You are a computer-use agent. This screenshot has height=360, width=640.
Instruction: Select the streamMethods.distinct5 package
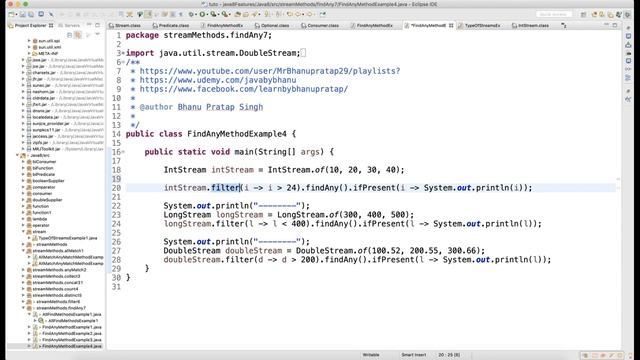[57, 295]
